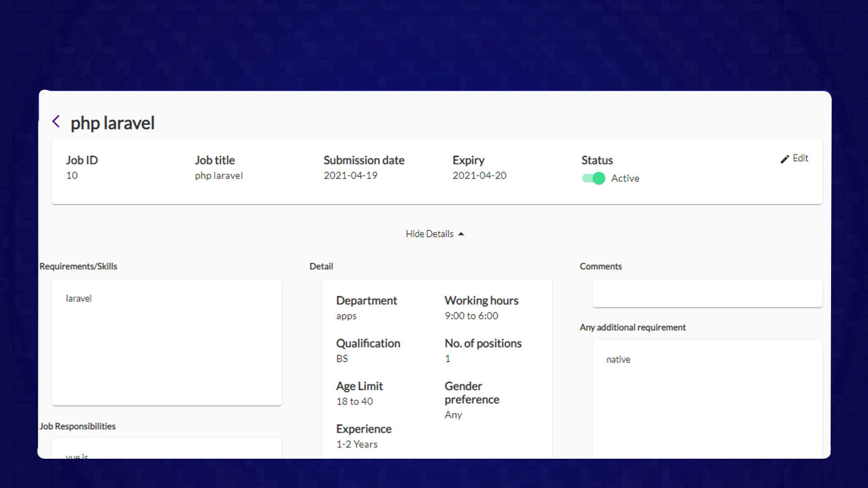
Task: Click the Expiry date 2021-04-20
Action: pyautogui.click(x=480, y=175)
